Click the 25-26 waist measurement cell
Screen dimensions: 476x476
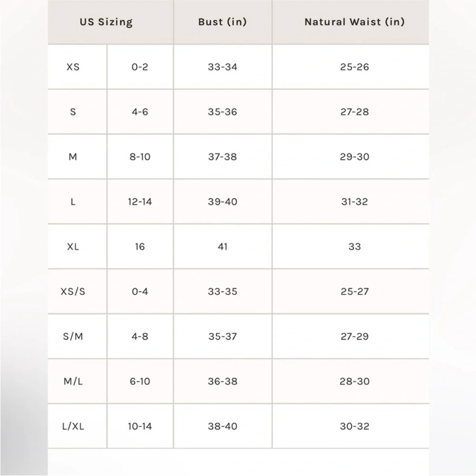[x=354, y=67]
